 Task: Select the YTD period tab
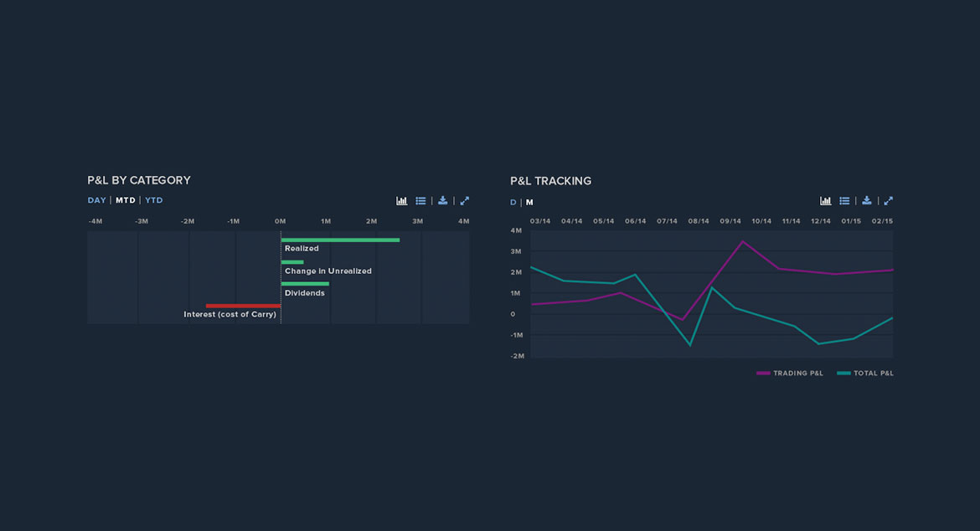click(154, 201)
